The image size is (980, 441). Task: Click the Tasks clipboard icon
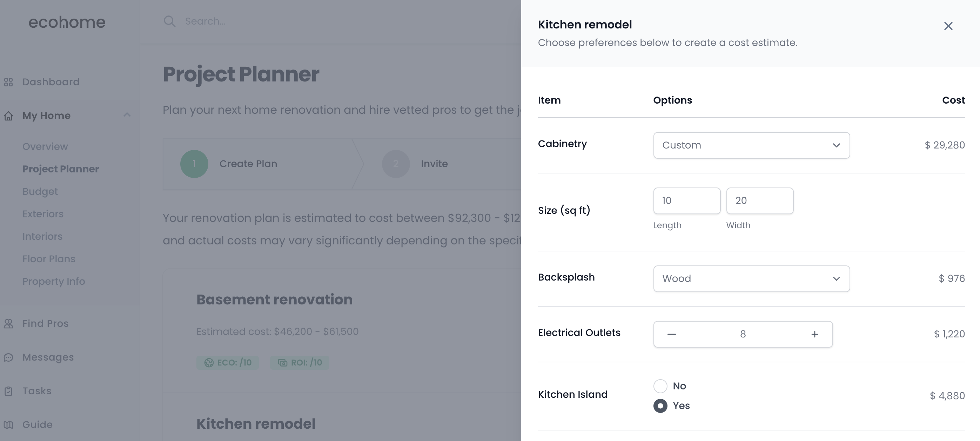(9, 391)
